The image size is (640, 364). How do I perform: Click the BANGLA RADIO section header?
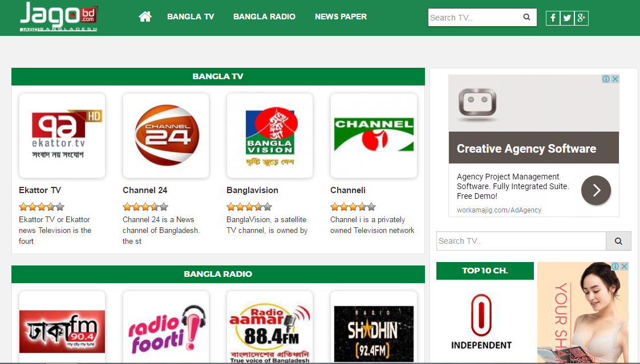tap(218, 274)
